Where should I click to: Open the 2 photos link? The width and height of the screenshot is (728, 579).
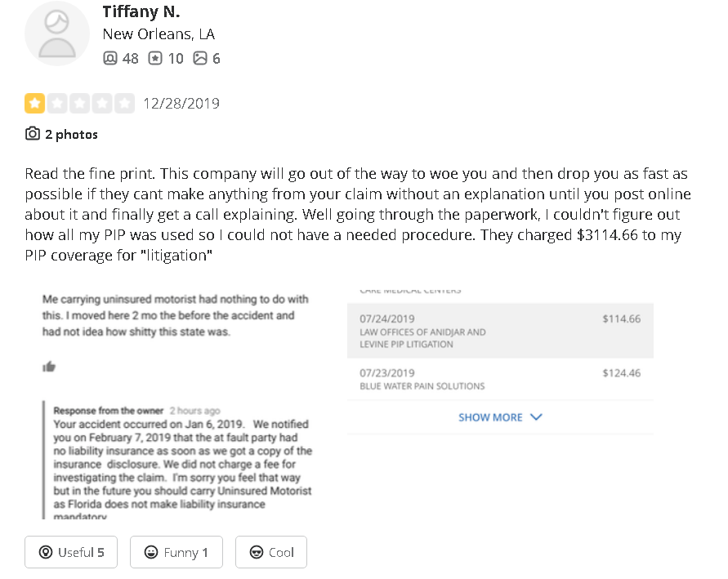click(x=70, y=134)
